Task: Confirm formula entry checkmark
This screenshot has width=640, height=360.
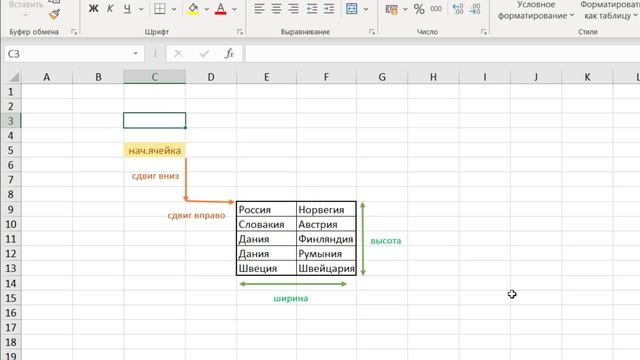Action: click(x=204, y=53)
